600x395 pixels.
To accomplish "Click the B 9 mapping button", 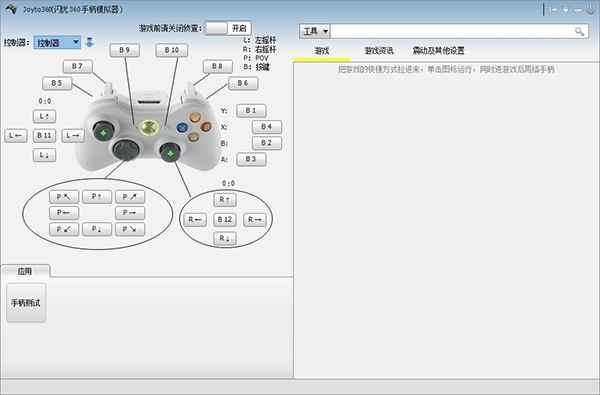I will coord(125,50).
